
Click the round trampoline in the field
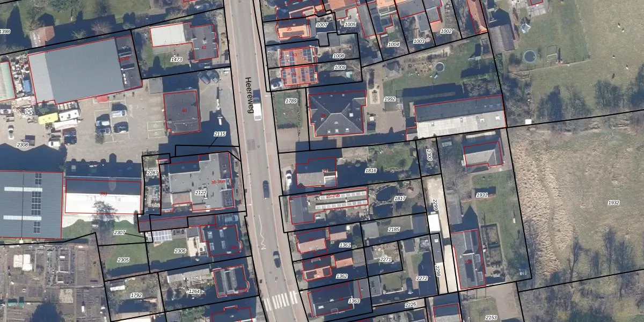click(529, 55)
